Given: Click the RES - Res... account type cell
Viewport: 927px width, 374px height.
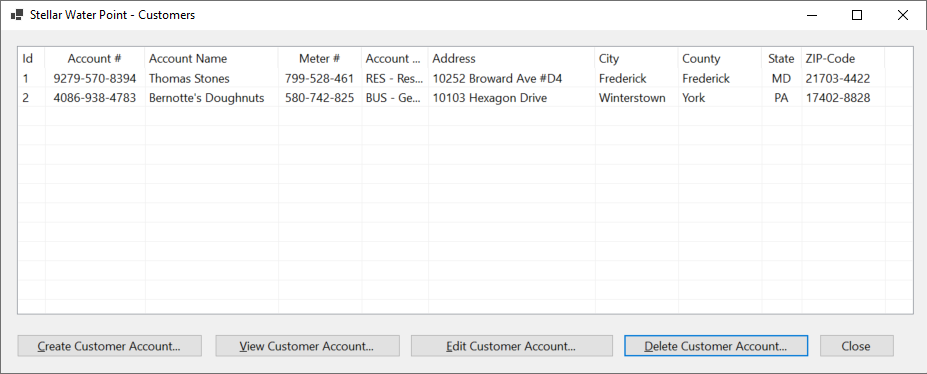Looking at the screenshot, I should pyautogui.click(x=394, y=79).
